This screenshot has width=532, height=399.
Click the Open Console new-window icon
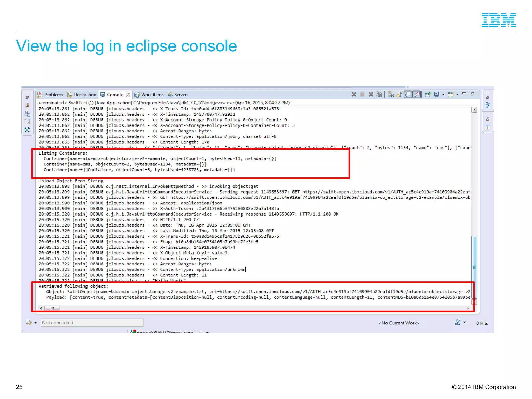tap(451, 95)
